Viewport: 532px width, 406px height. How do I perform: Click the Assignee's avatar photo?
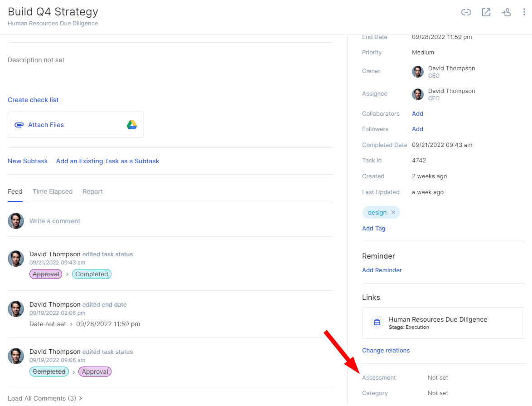pos(418,94)
